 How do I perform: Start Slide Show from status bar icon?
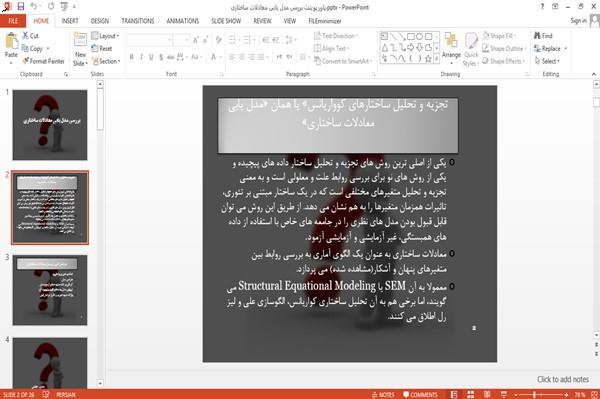tap(504, 394)
